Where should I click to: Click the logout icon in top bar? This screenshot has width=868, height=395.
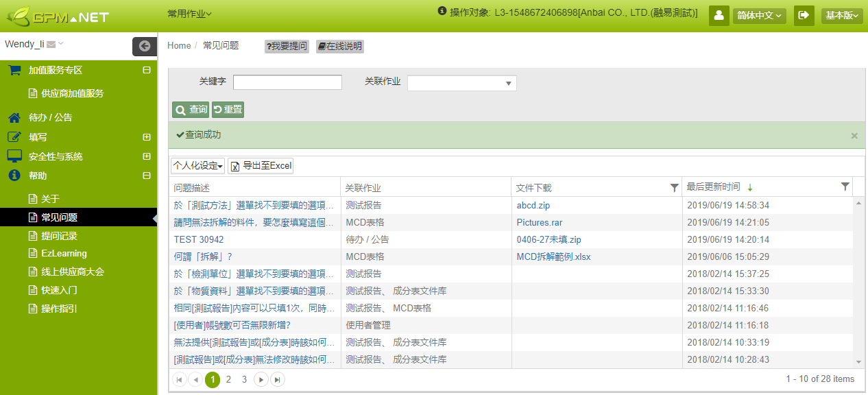click(x=804, y=15)
